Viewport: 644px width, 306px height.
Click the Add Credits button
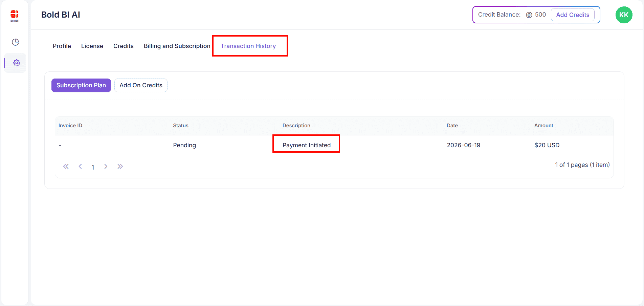click(x=573, y=15)
